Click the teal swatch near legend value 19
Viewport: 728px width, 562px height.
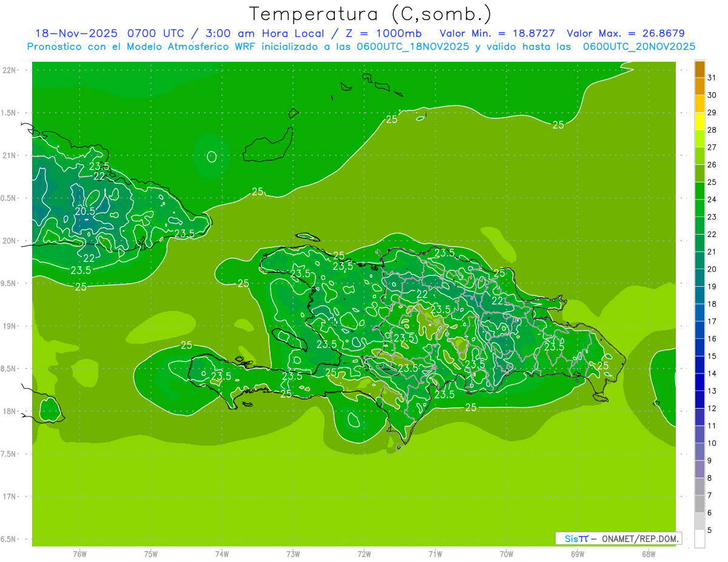pyautogui.click(x=699, y=278)
